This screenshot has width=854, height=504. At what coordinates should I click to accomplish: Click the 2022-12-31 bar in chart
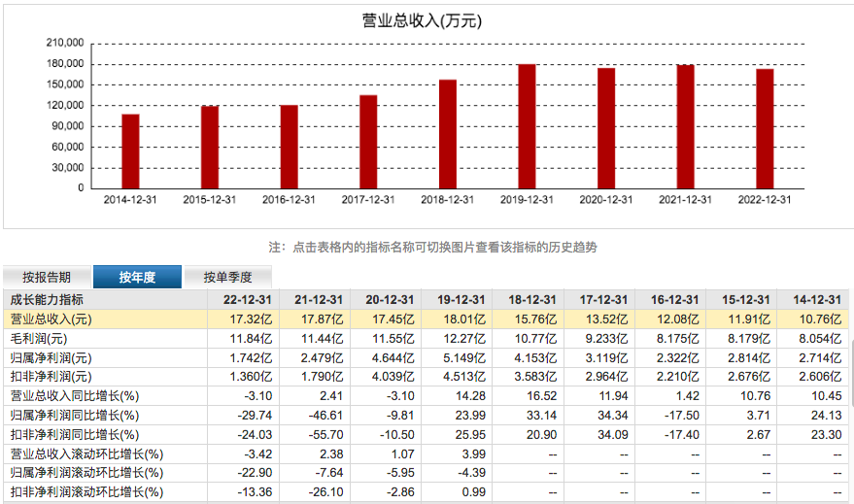coord(765,129)
